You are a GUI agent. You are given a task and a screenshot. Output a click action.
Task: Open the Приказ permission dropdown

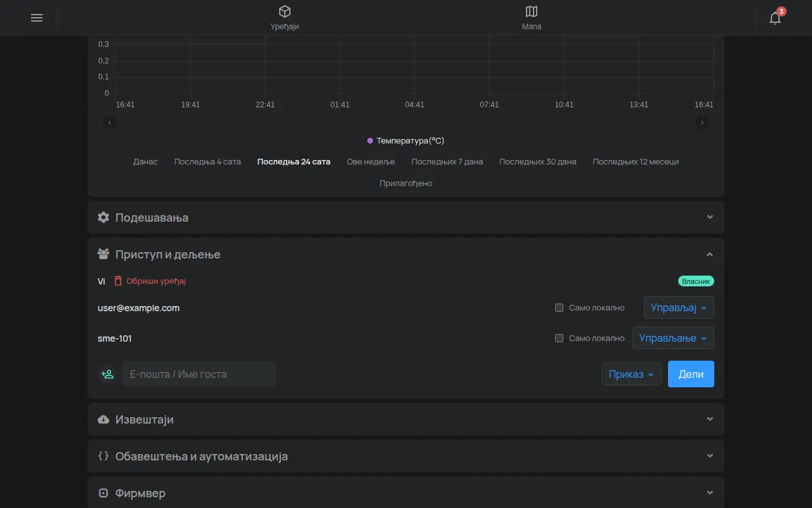click(631, 374)
